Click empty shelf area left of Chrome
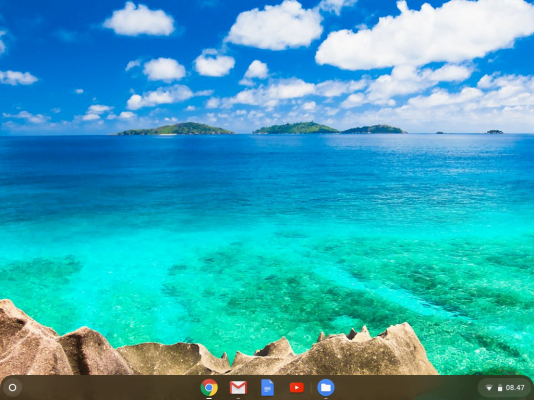This screenshot has width=534, height=400. click(x=109, y=387)
